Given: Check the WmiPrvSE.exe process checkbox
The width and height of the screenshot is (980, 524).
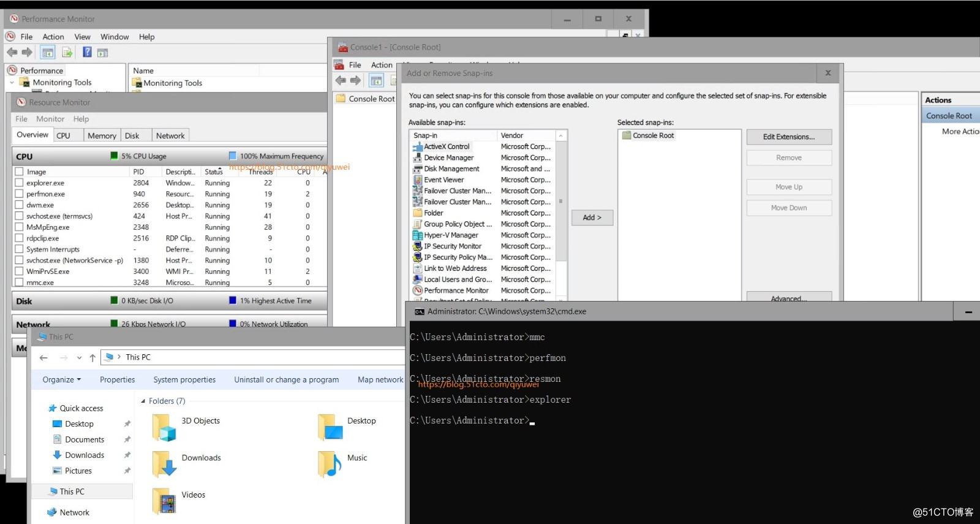Looking at the screenshot, I should pos(19,271).
